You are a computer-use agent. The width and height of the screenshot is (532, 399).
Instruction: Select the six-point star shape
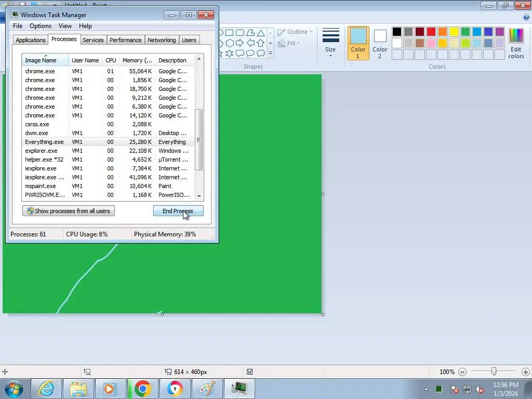coord(230,54)
